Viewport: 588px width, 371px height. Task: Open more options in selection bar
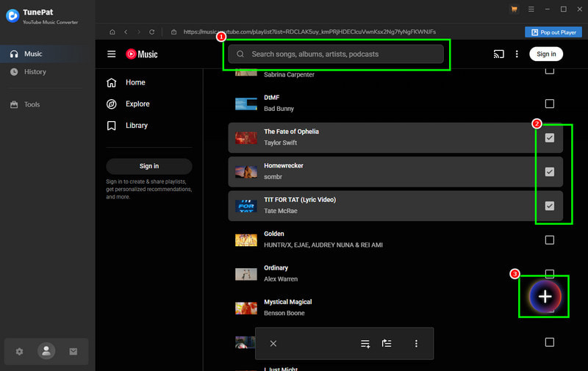[x=416, y=344]
